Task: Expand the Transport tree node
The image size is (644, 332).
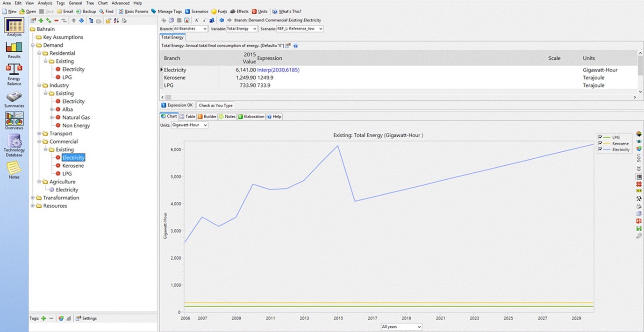Action: (39, 134)
